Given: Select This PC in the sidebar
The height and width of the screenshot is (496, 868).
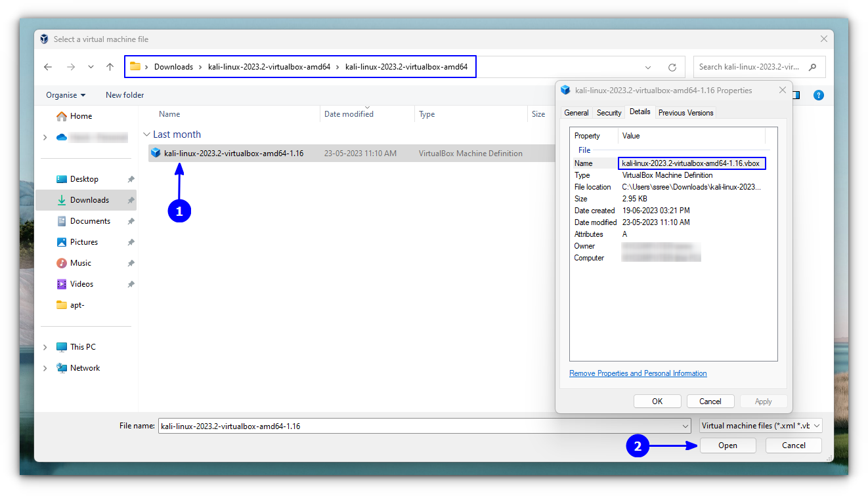Looking at the screenshot, I should [x=76, y=347].
